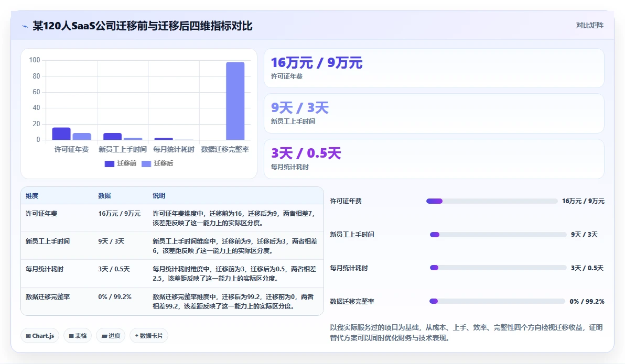This screenshot has height=364, width=625.
Task: Click the 维度 column header
Action: click(x=32, y=195)
